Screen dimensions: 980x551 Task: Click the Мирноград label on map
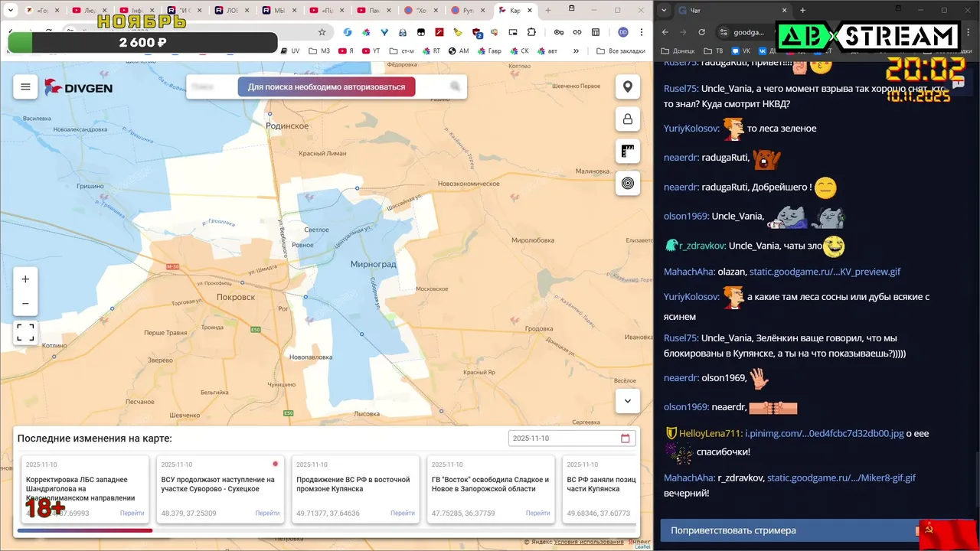pyautogui.click(x=373, y=264)
